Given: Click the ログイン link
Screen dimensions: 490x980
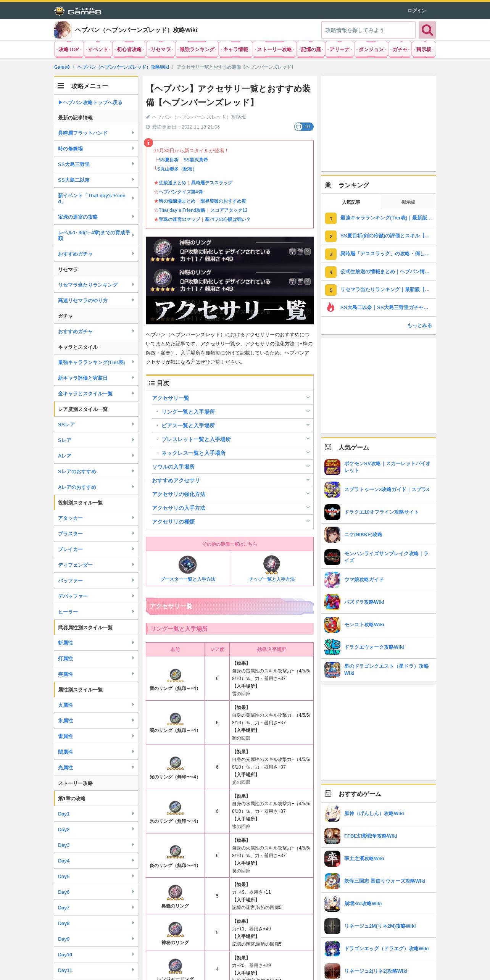Looking at the screenshot, I should 417,11.
